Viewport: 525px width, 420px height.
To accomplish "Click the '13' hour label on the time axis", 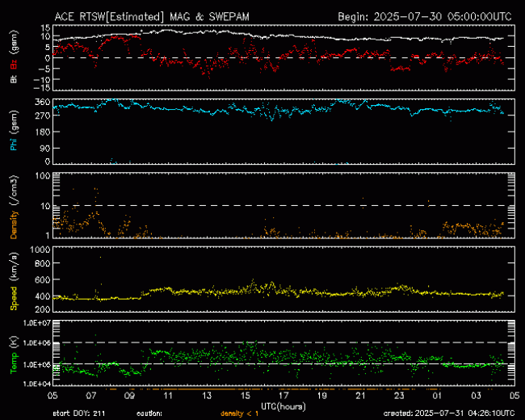I will tap(207, 396).
